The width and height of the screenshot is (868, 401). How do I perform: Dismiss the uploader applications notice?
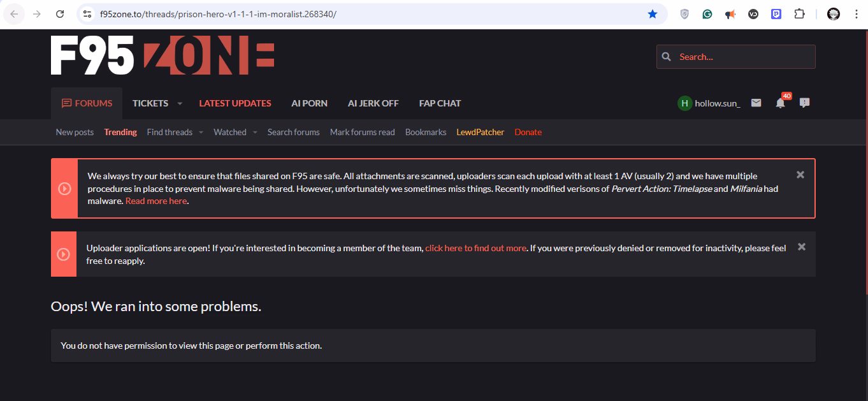click(802, 247)
